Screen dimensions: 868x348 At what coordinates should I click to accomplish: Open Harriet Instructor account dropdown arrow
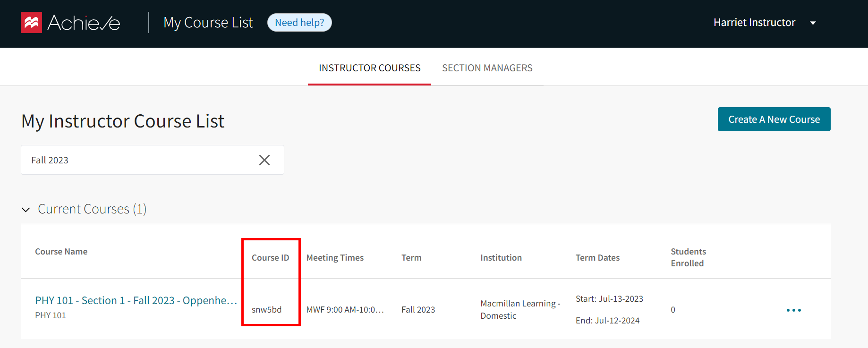click(x=813, y=23)
